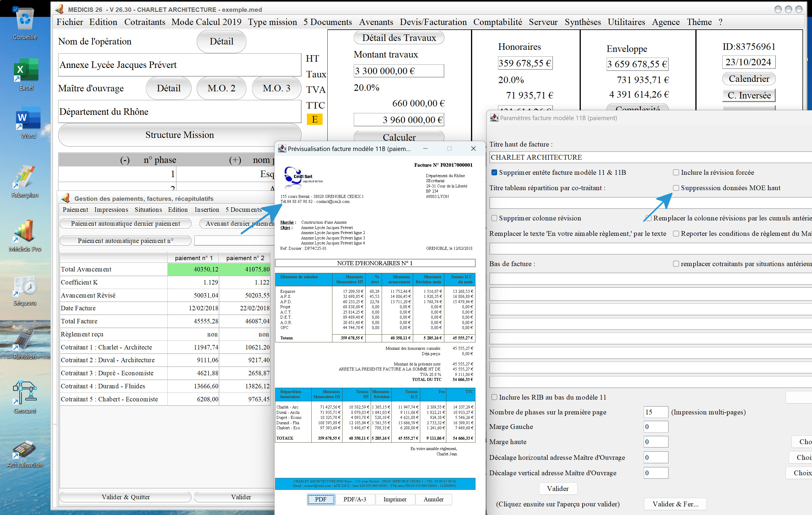Click the Paramètres facture window icon

(494, 118)
